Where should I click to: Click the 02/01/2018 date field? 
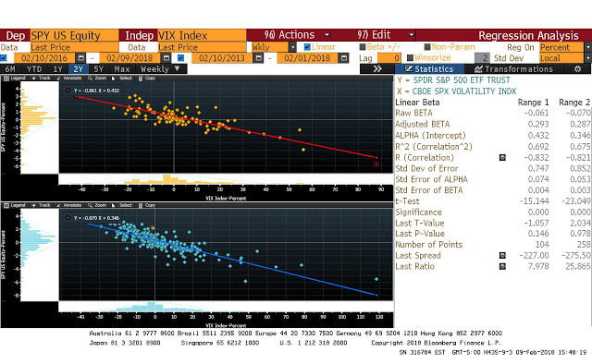[x=307, y=58]
